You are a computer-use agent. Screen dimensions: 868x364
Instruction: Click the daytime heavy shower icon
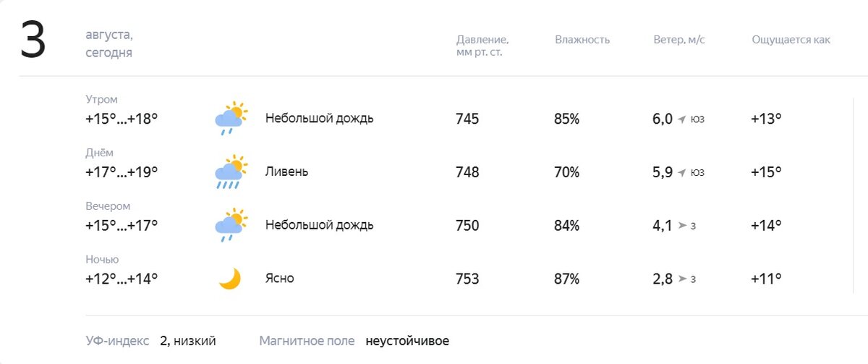point(231,172)
